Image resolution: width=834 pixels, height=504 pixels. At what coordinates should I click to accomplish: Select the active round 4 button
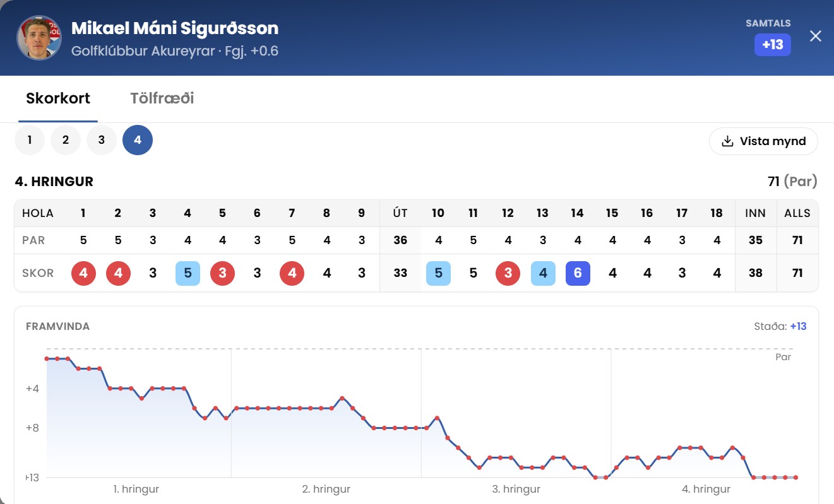pos(138,140)
